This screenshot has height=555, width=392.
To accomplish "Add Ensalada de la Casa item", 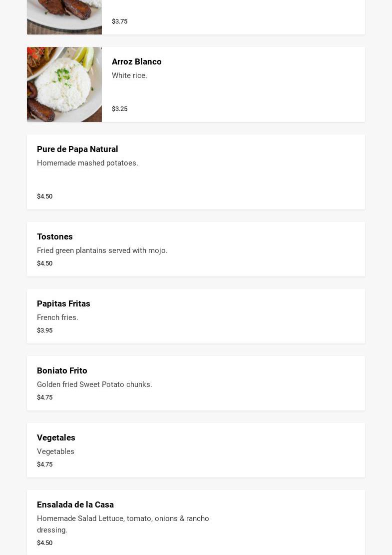I will [75, 504].
